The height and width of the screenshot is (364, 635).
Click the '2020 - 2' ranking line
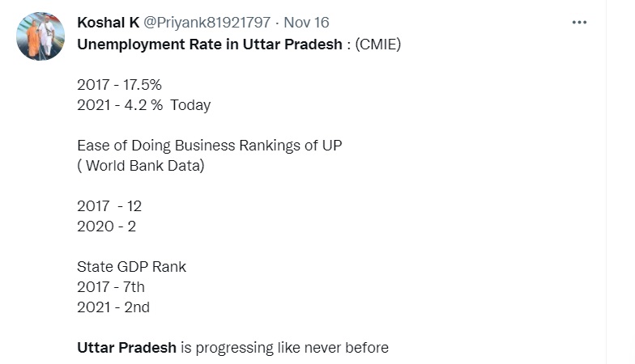106,226
